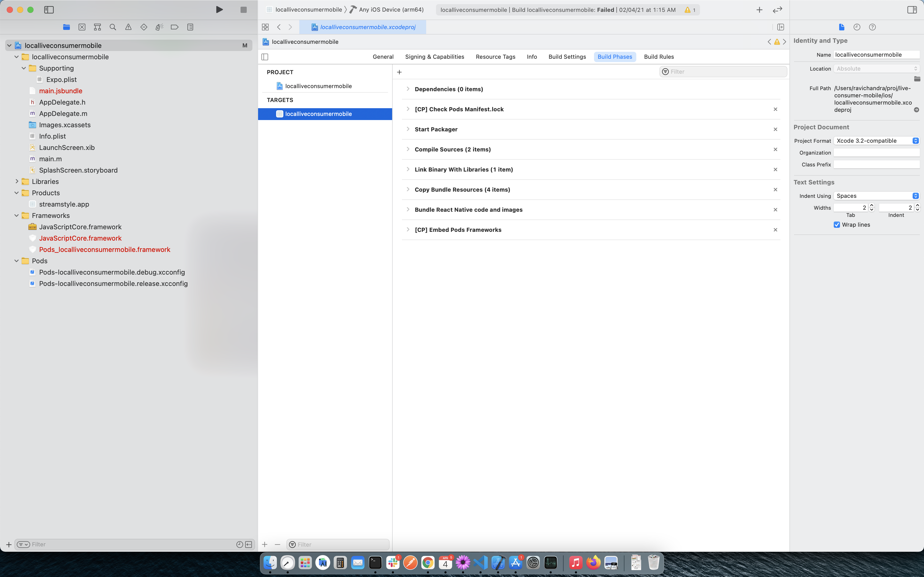The width and height of the screenshot is (924, 577).
Task: Open the History inspector clock icon
Action: coord(857,27)
